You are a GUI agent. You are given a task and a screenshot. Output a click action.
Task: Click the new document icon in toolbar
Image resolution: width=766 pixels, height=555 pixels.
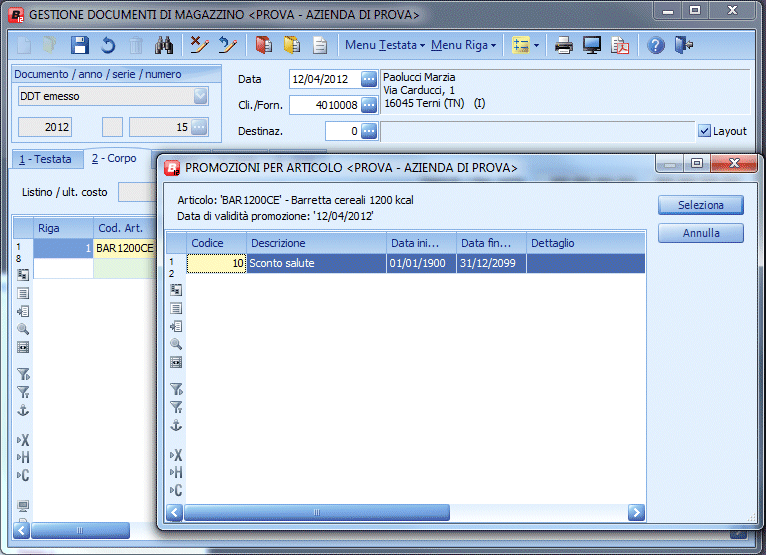coord(23,45)
